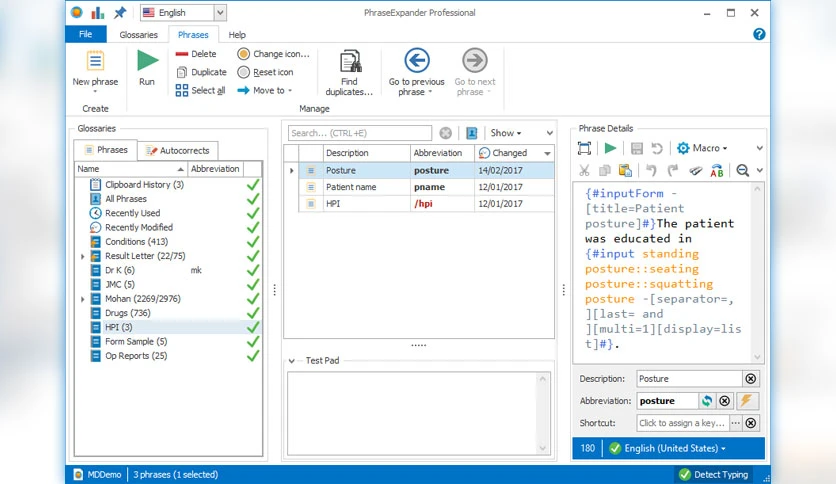Open English (United States) language selector
This screenshot has height=484, width=836.
click(668, 448)
